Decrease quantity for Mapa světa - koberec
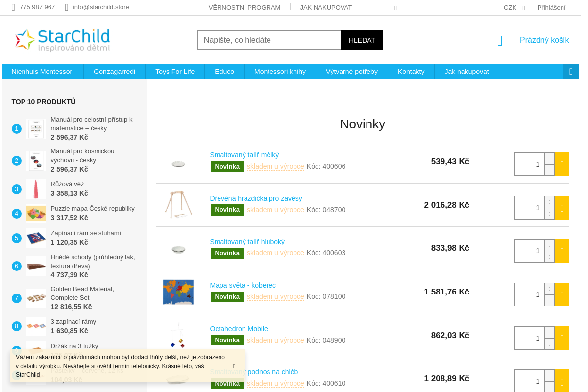The height and width of the screenshot is (392, 588). click(x=549, y=300)
